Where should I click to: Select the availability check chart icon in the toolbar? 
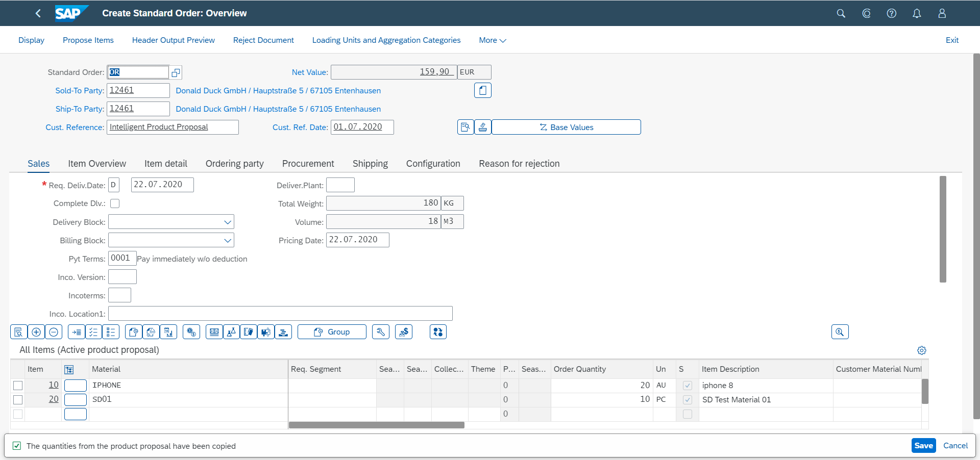click(x=168, y=331)
